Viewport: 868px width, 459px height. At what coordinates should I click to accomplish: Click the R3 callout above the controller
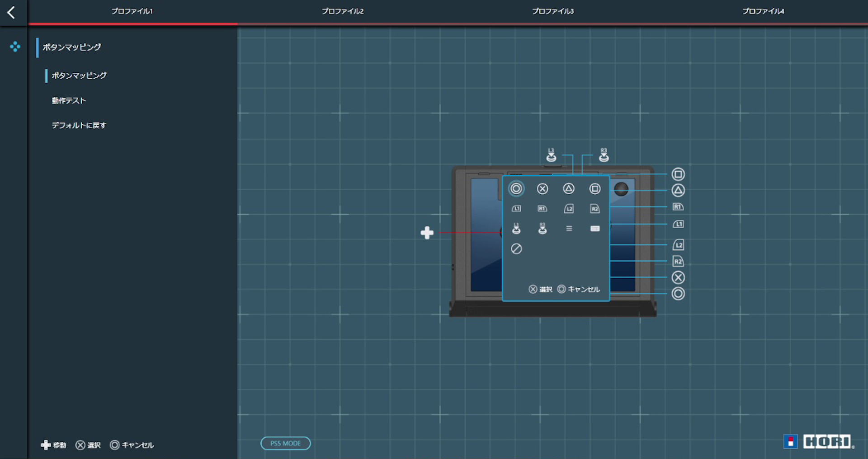[604, 155]
